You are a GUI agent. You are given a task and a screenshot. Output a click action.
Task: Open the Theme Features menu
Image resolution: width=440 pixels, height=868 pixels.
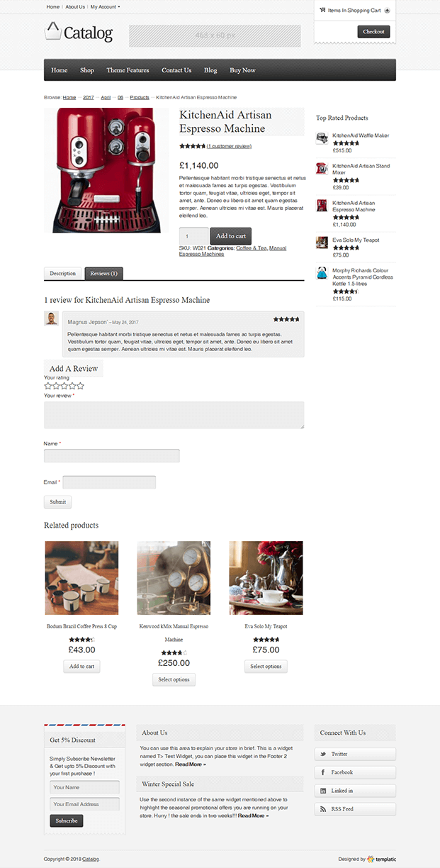[128, 70]
